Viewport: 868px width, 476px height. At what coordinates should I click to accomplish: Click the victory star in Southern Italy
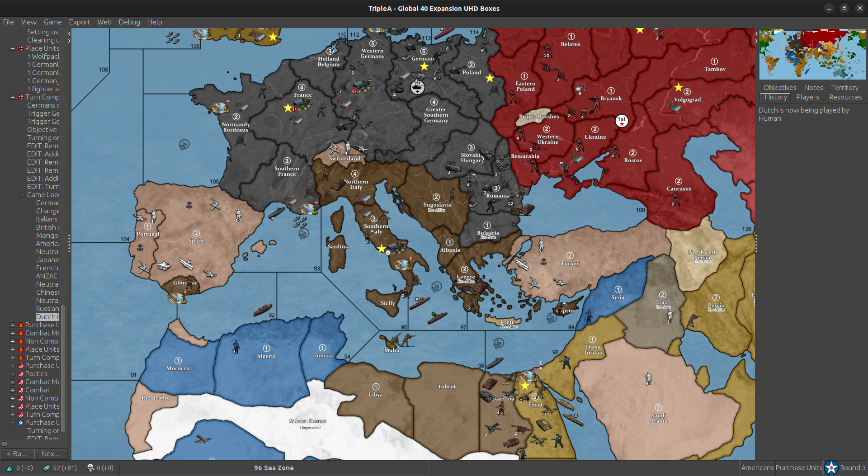coord(382,249)
